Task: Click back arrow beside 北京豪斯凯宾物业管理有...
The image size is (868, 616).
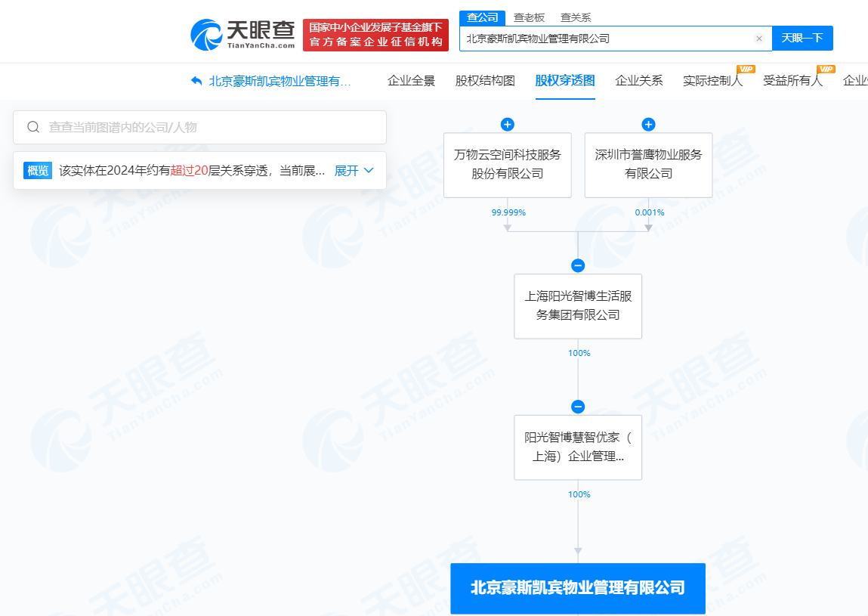Action: 194,81
